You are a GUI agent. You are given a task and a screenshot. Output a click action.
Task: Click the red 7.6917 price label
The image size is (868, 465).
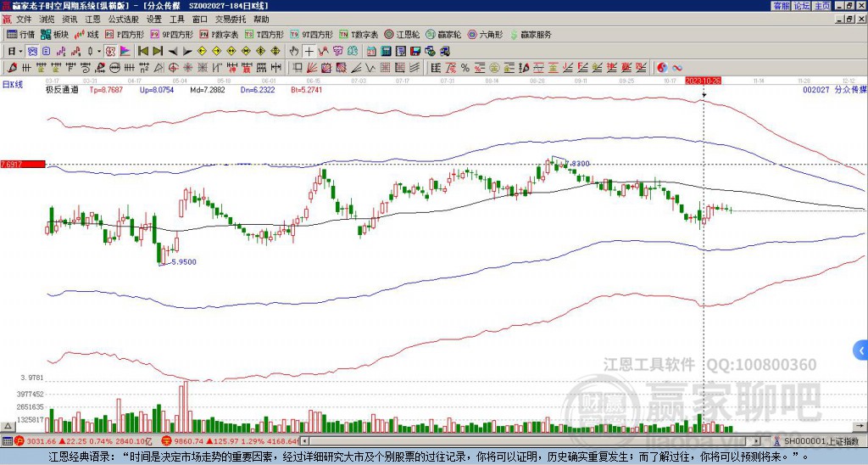pyautogui.click(x=23, y=165)
